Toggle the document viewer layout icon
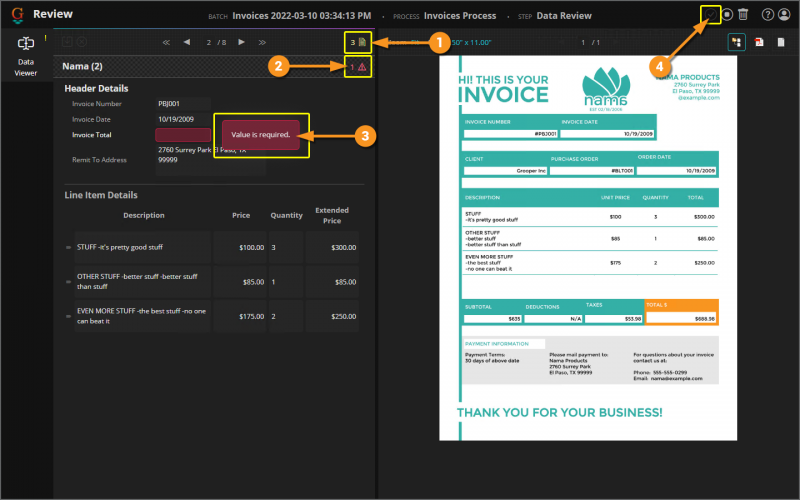This screenshot has height=500, width=800. [737, 42]
